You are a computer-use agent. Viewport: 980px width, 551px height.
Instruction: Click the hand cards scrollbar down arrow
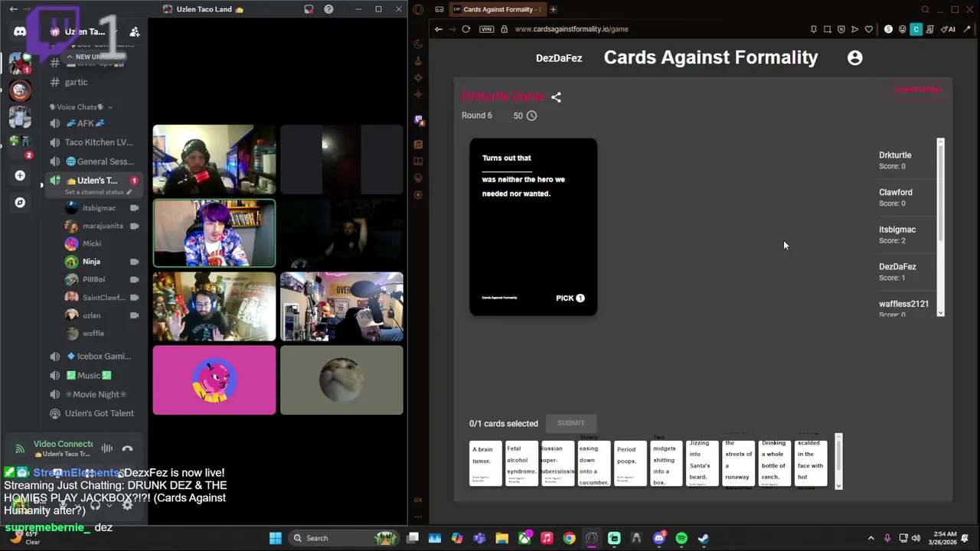click(838, 485)
